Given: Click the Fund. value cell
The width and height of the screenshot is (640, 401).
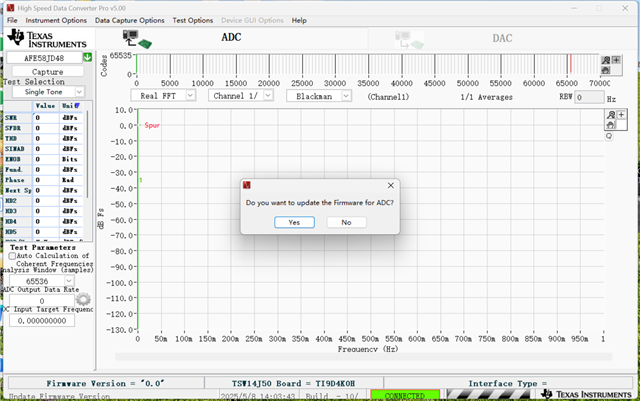Looking at the screenshot, I should coord(46,169).
